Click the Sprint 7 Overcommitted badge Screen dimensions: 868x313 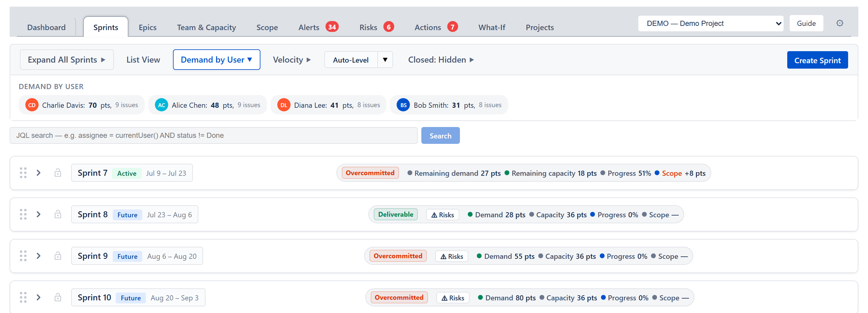pos(370,173)
